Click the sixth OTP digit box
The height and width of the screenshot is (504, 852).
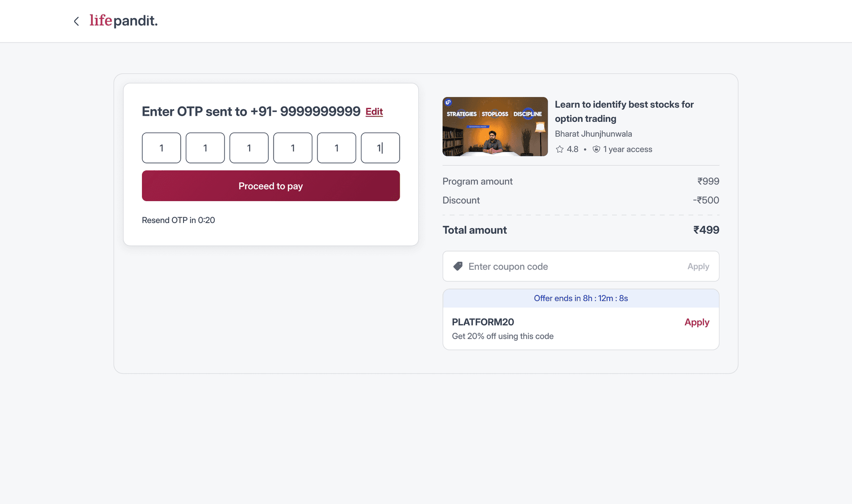380,148
